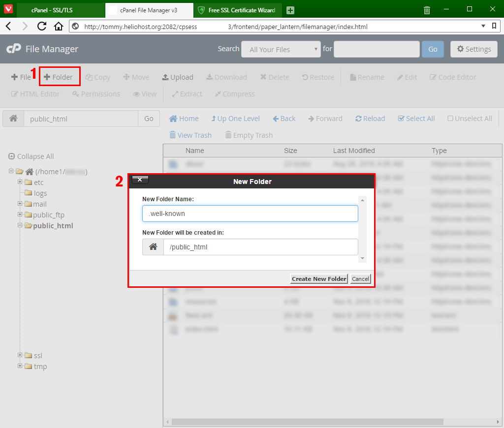This screenshot has width=504, height=428.
Task: Expand the ssl folder node
Action: 20,355
